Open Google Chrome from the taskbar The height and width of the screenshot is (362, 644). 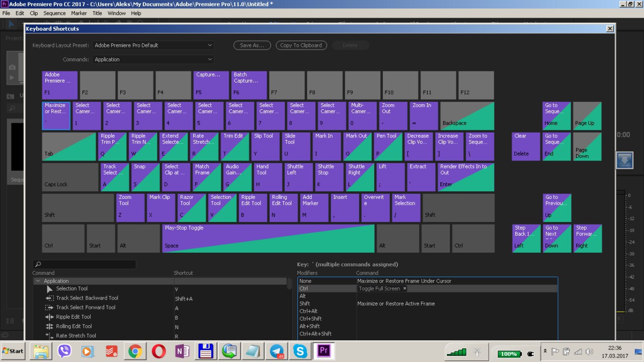point(135,351)
